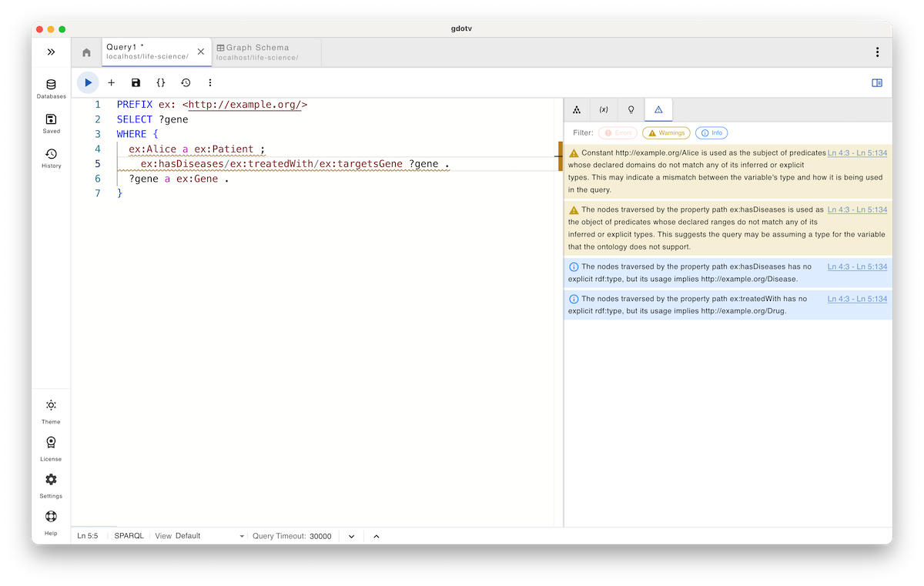Format the query with curly braces icon

(159, 82)
